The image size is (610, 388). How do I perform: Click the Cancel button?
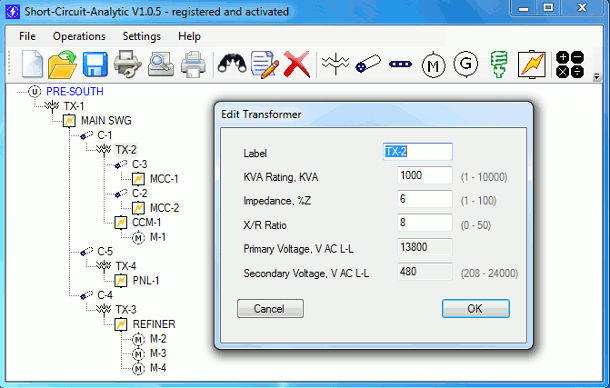coord(270,309)
